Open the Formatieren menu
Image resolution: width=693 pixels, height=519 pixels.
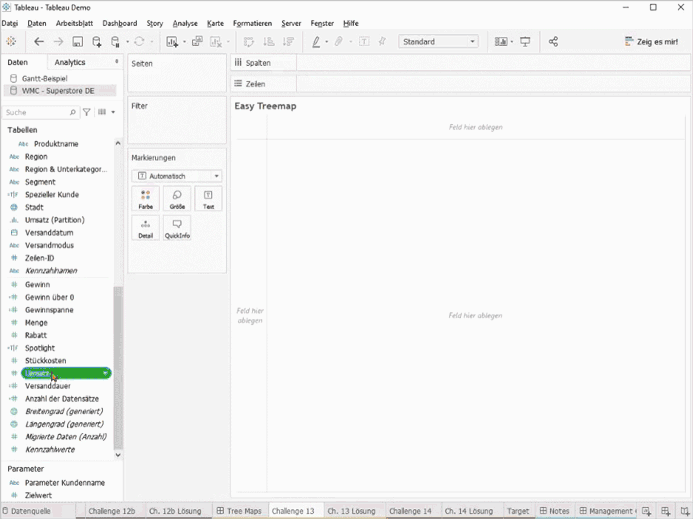click(252, 23)
